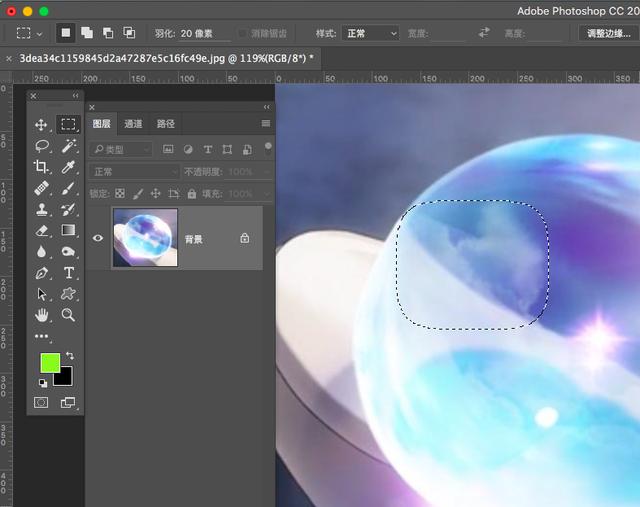Select the Zoom tool
Image resolution: width=640 pixels, height=507 pixels.
(68, 315)
